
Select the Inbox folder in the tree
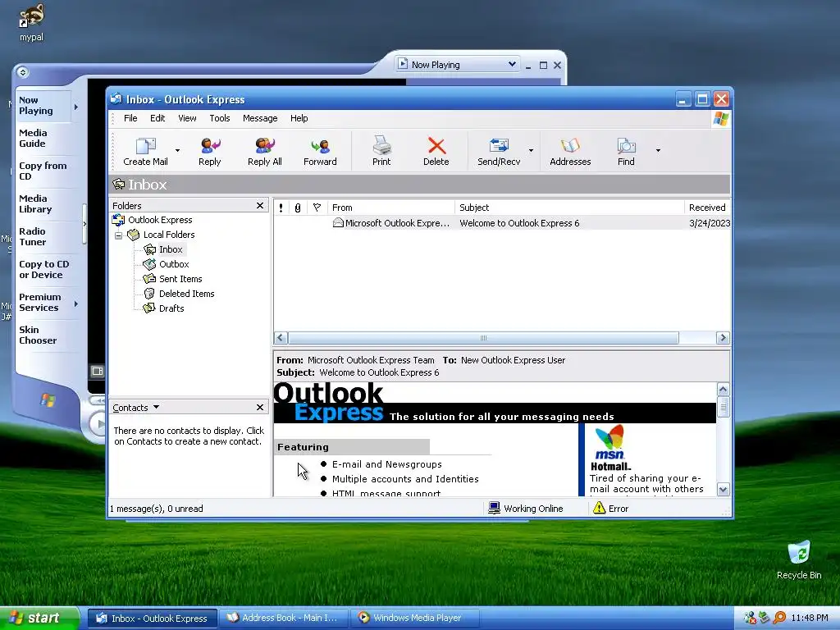[x=171, y=249]
